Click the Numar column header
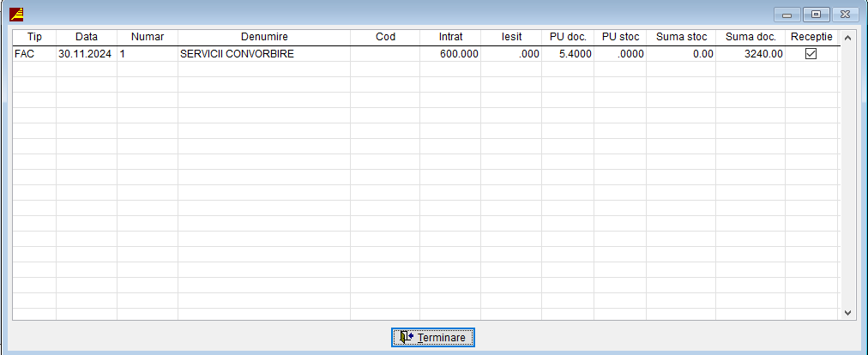 (x=147, y=37)
